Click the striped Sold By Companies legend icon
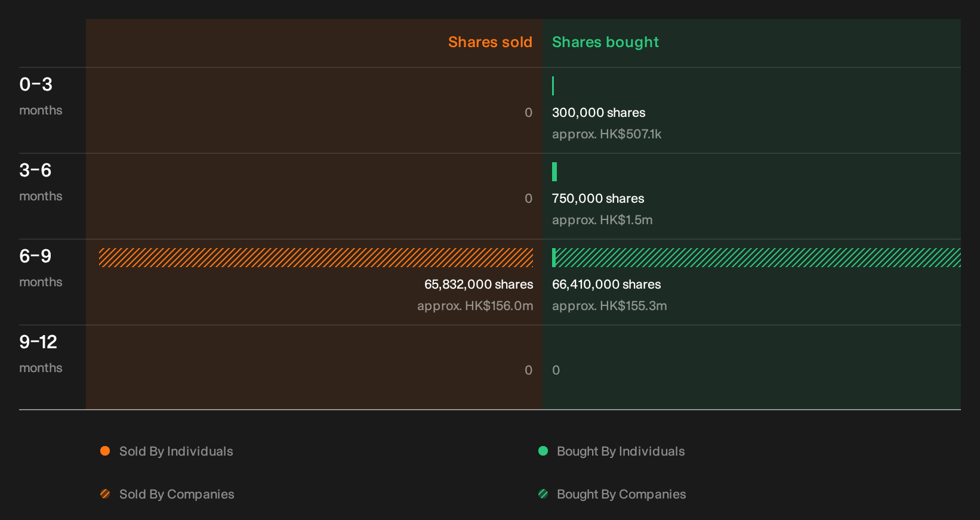The image size is (980, 520). [105, 494]
